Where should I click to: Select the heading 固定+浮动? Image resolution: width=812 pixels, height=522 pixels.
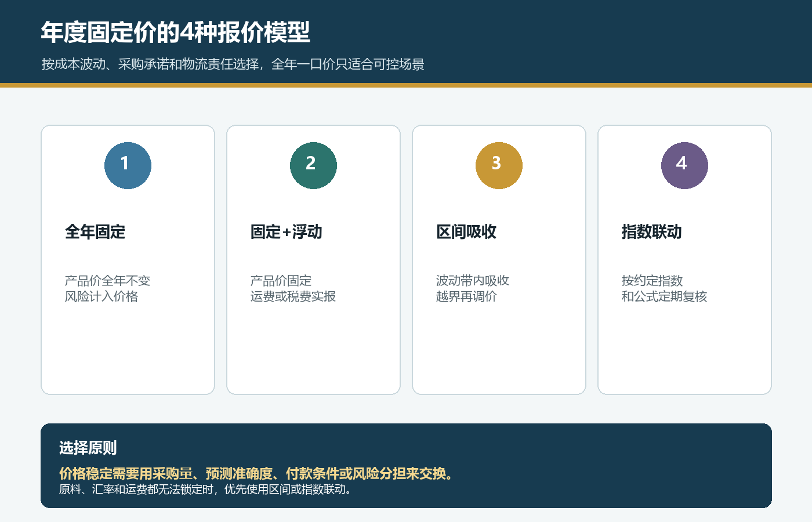(x=287, y=232)
